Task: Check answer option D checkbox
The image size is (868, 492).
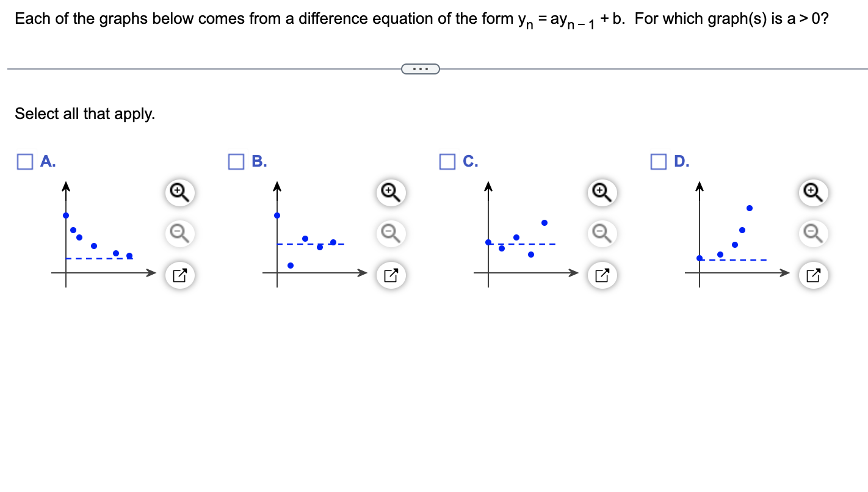Action: (659, 162)
